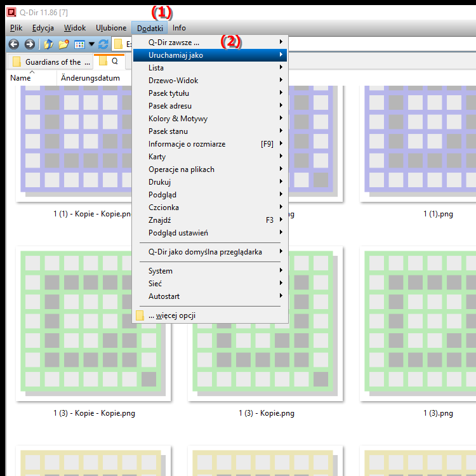The width and height of the screenshot is (476, 476).
Task: Click file name 1 (3) - Kopie.png
Action: [266, 413]
